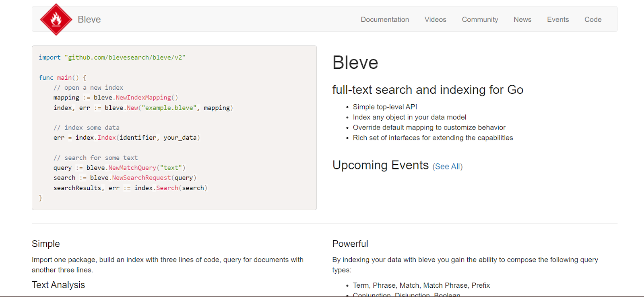Screen dimensions: 644x297
Task: Click the '// search for some text' comment
Action: point(96,158)
